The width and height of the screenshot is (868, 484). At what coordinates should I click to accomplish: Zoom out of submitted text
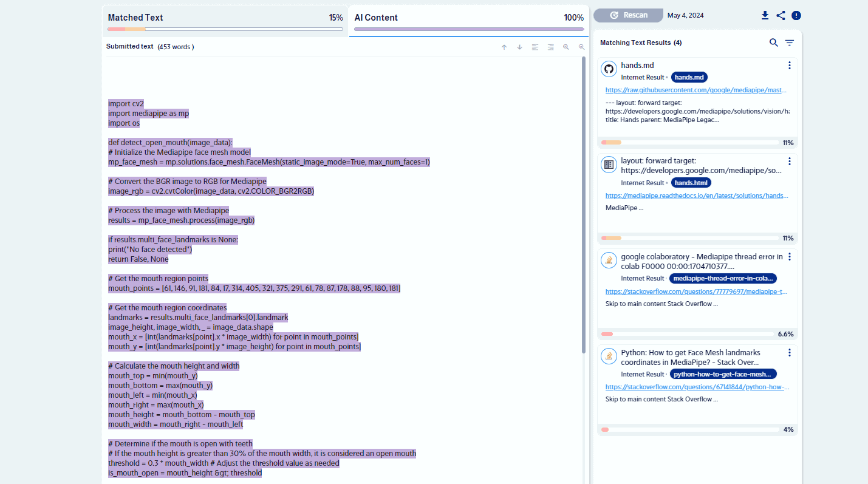click(581, 47)
